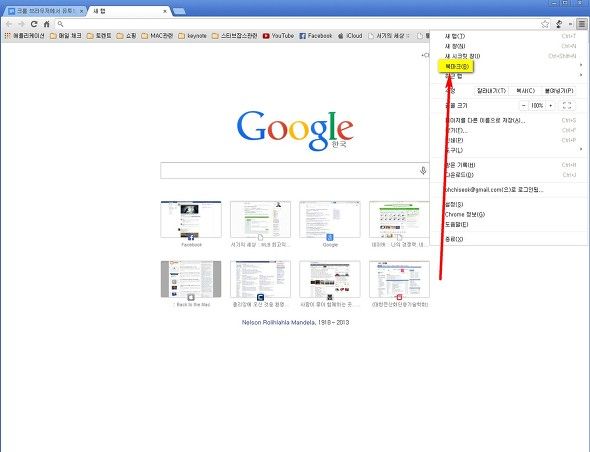Viewport: 590px width, 452px height.
Task: Click the Google logo
Action: (x=295, y=130)
